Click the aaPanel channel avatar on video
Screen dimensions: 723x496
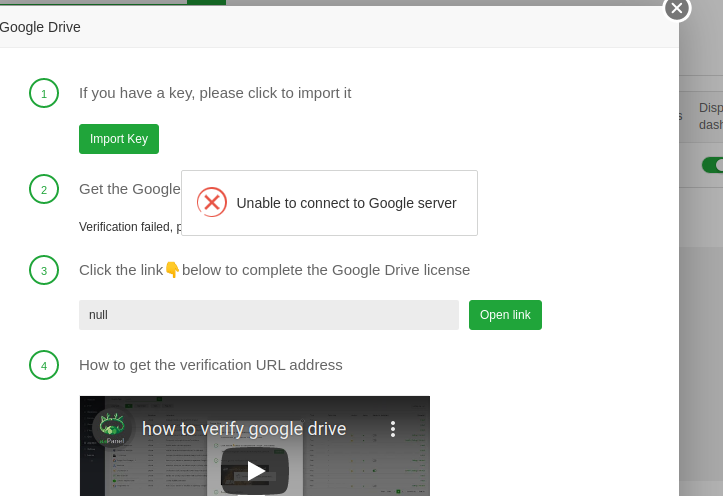113,428
